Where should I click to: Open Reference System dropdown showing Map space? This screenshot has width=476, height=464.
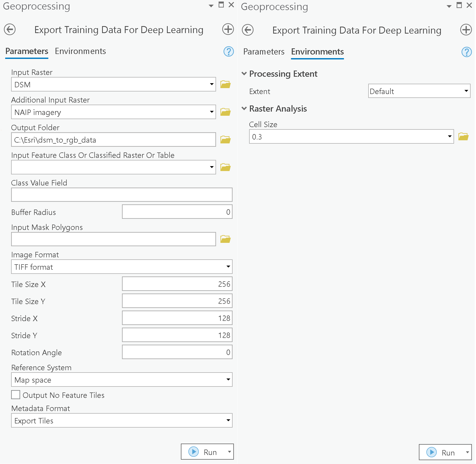pyautogui.click(x=121, y=380)
